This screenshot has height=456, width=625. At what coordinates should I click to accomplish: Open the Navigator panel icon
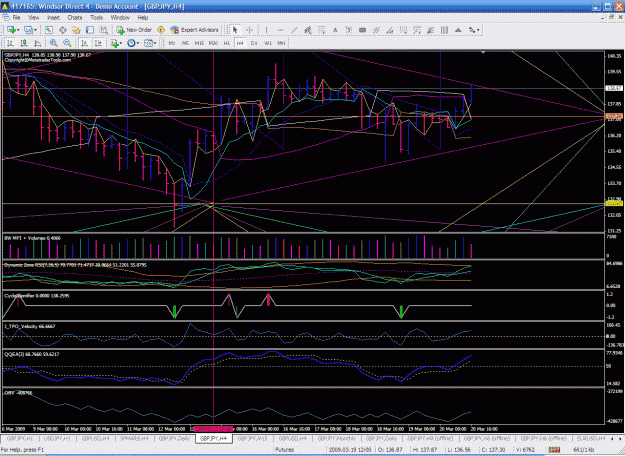[76, 30]
